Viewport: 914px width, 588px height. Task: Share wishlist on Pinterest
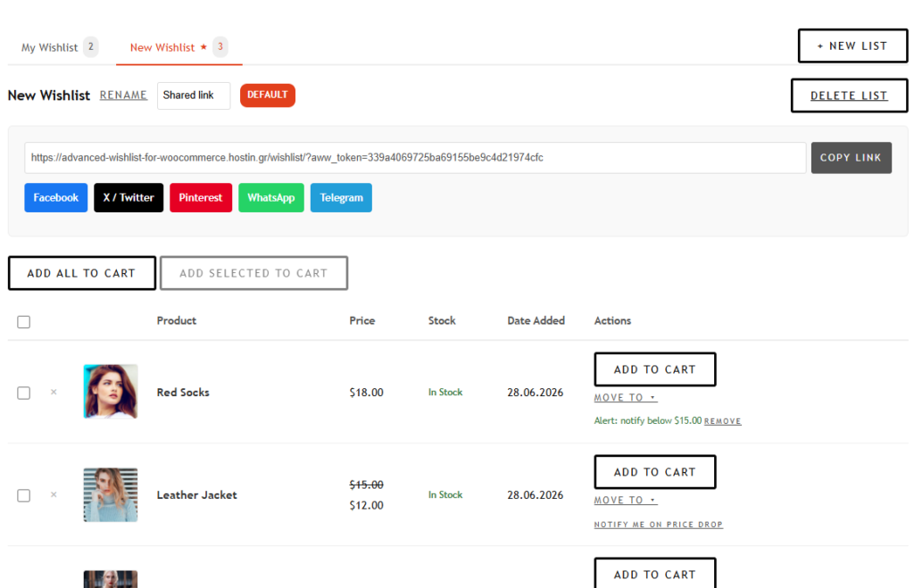tap(201, 197)
